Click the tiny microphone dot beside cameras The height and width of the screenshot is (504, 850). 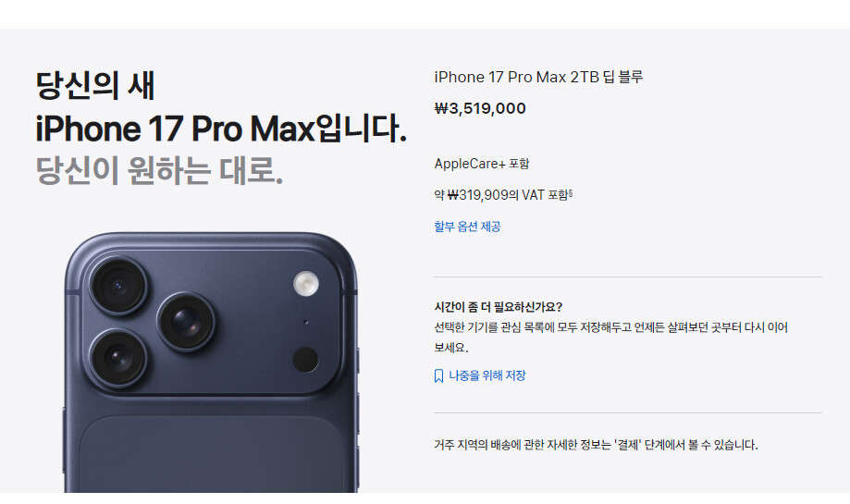(x=306, y=322)
